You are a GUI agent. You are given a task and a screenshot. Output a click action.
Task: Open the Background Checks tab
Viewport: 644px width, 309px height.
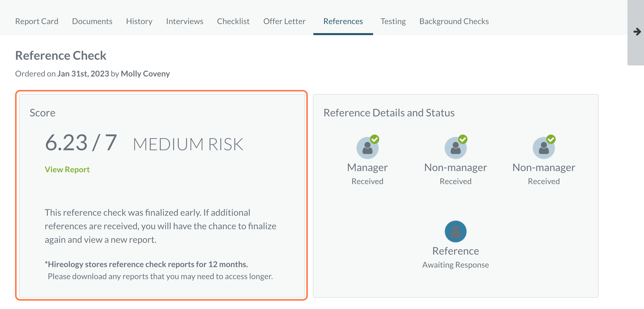[x=454, y=21]
